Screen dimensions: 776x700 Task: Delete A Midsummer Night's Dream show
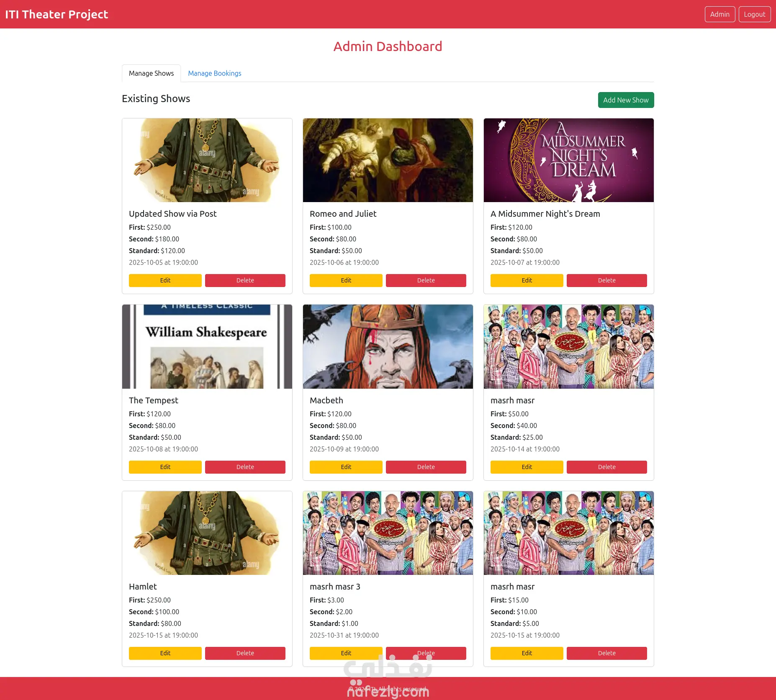click(607, 280)
